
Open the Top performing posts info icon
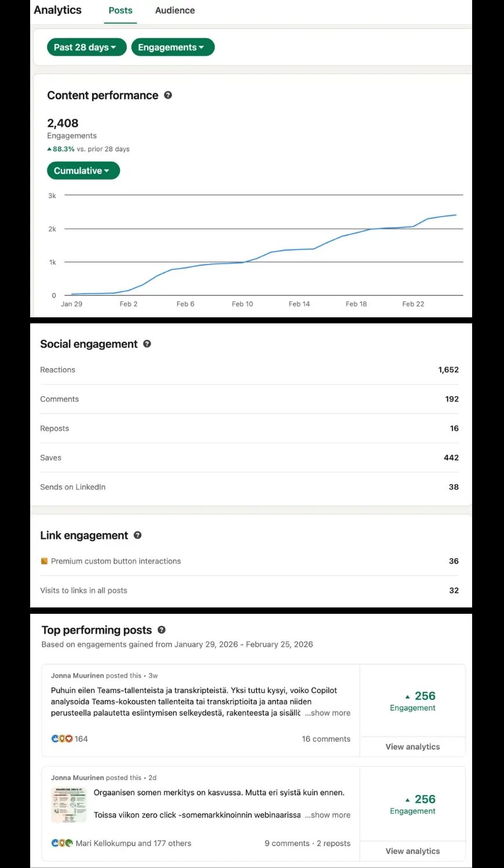pyautogui.click(x=162, y=629)
